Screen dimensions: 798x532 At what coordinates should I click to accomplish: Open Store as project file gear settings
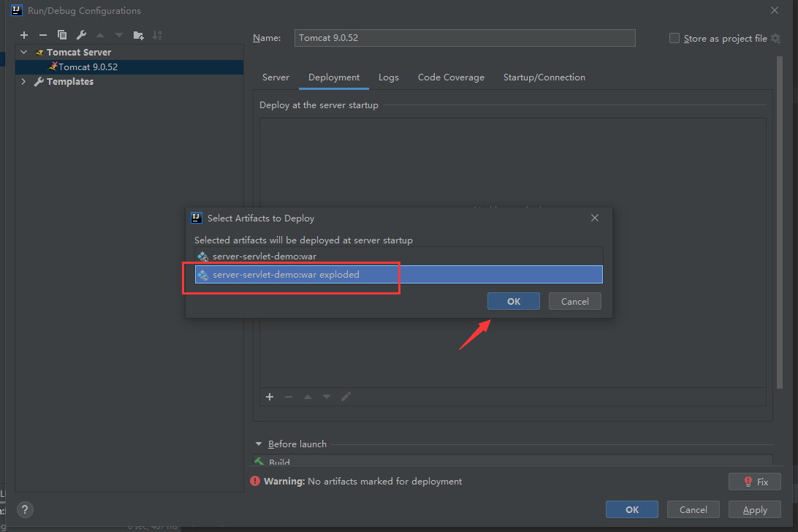click(775, 38)
